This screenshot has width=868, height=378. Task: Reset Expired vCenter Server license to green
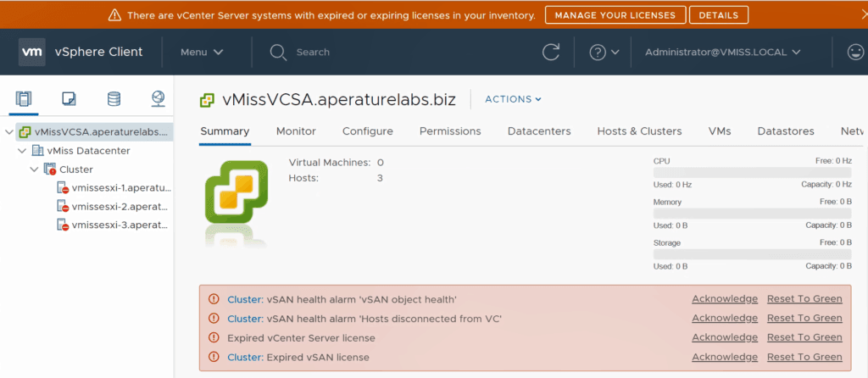tap(804, 337)
